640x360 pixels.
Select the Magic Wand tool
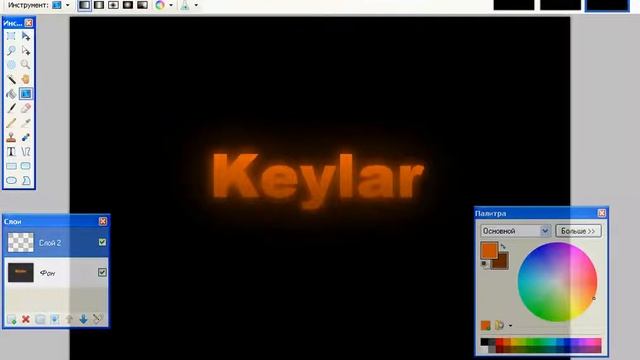[11, 79]
